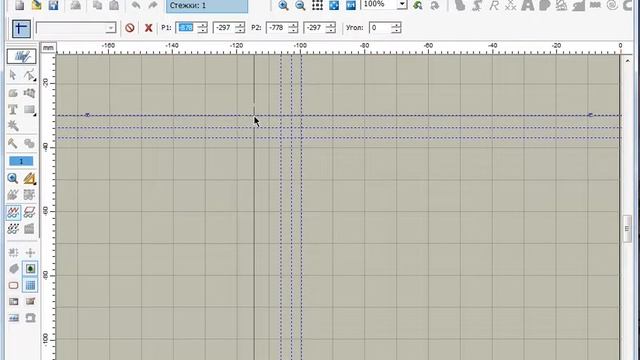
Task: Select the rectangle shape tool
Action: (x=29, y=109)
